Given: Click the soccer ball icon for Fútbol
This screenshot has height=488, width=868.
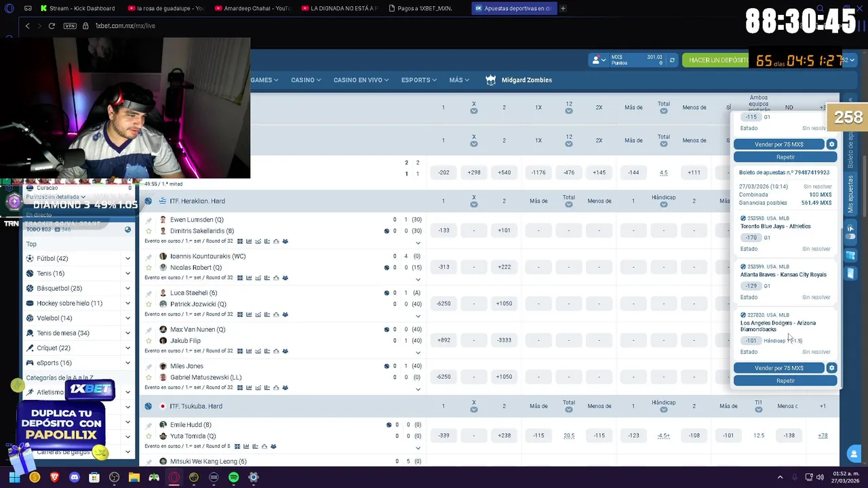Looking at the screenshot, I should click(30, 258).
